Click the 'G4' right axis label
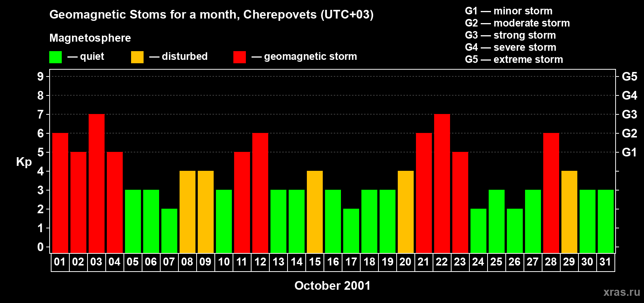 (x=630, y=95)
